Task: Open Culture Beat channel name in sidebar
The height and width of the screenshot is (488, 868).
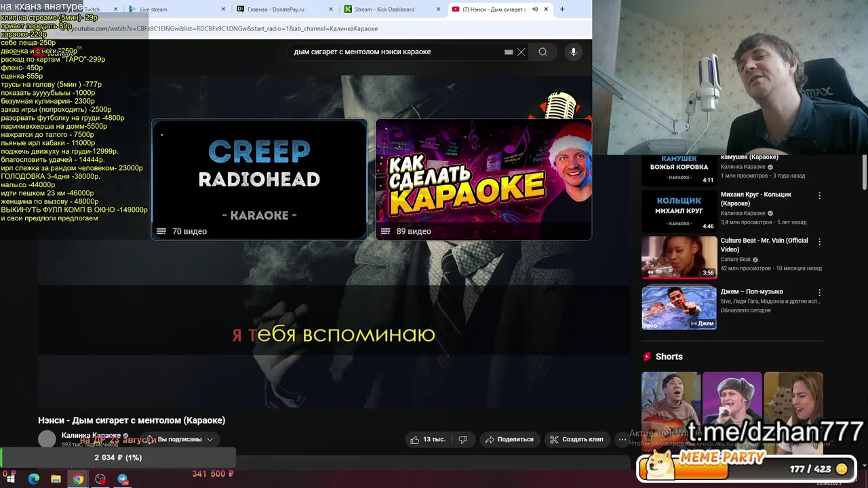Action: [x=736, y=260]
